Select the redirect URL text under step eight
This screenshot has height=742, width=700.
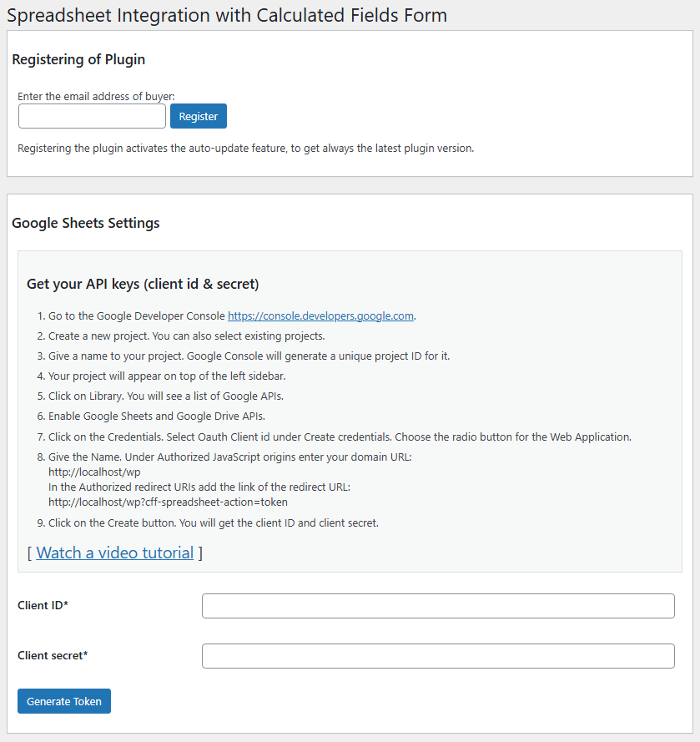[167, 502]
